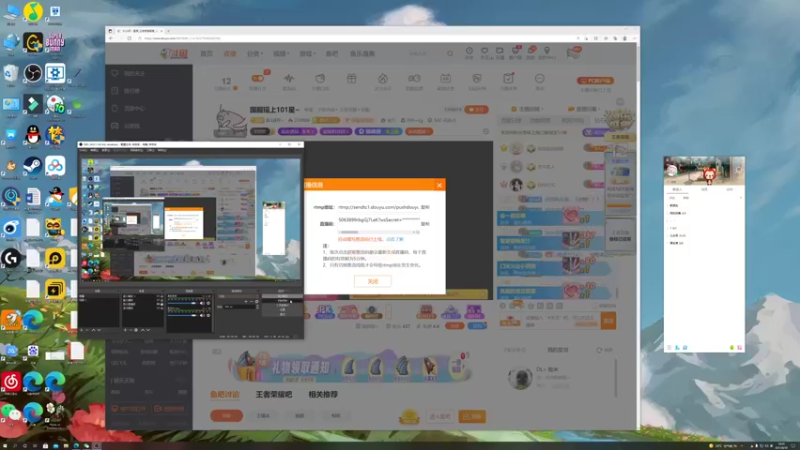Open OBS Studio desktop shortcut

click(x=33, y=74)
